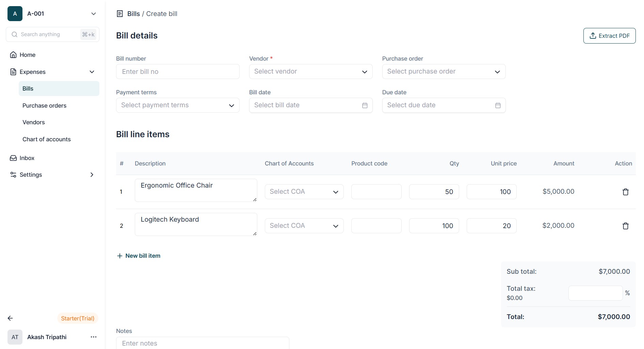The image size is (644, 349).
Task: Open the Chart of accounts page
Action: pos(47,139)
